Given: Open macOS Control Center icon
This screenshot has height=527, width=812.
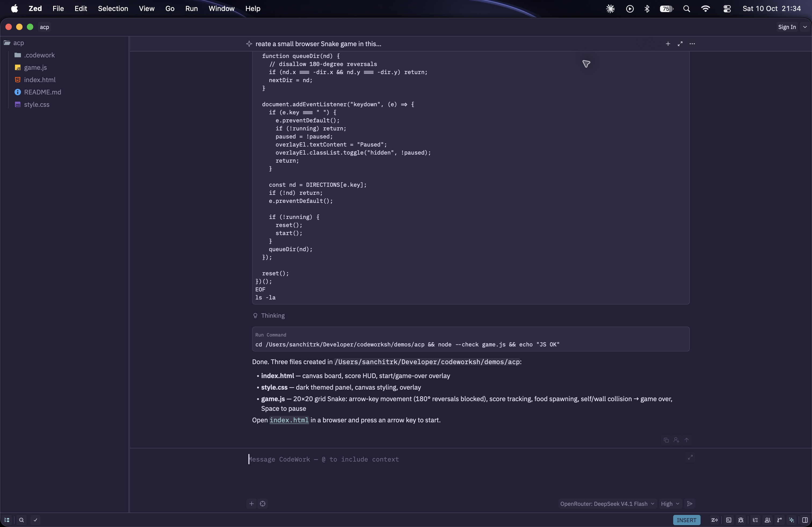Looking at the screenshot, I should [727, 9].
